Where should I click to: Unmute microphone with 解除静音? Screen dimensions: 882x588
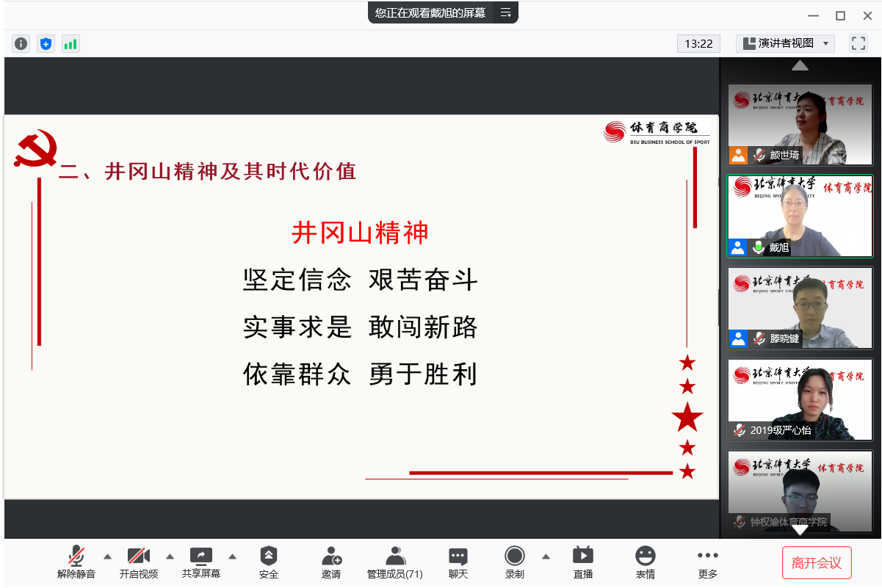pyautogui.click(x=76, y=562)
